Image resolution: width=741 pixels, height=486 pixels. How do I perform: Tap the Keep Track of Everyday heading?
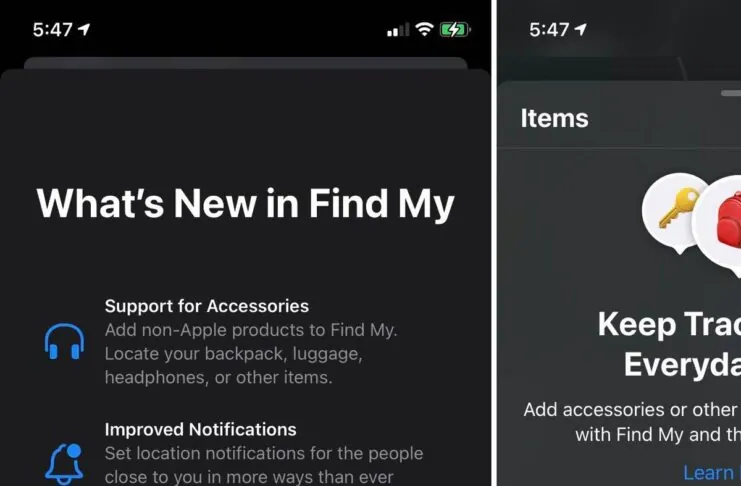coord(669,344)
